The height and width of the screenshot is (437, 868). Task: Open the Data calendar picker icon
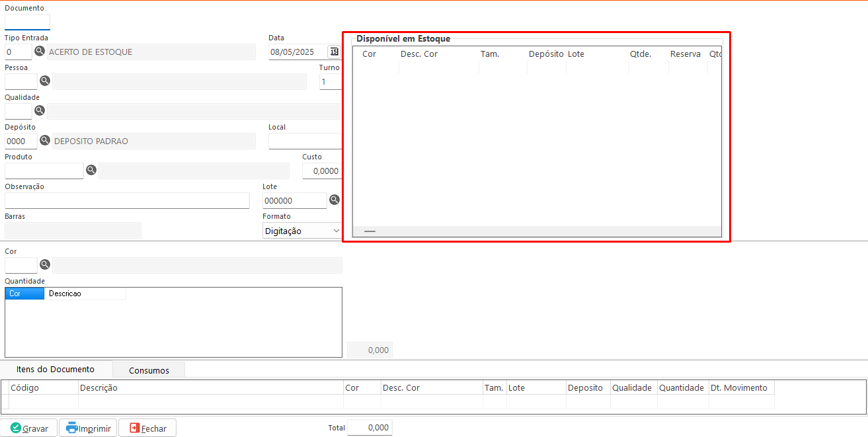point(334,52)
